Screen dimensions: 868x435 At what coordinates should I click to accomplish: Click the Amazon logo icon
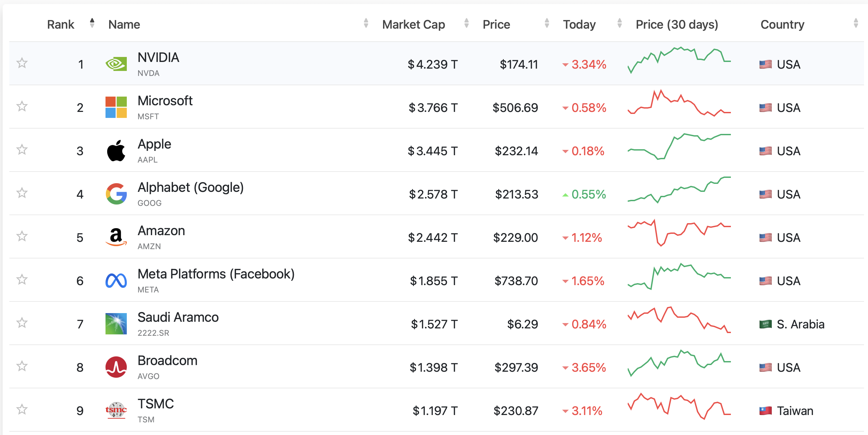coord(116,237)
